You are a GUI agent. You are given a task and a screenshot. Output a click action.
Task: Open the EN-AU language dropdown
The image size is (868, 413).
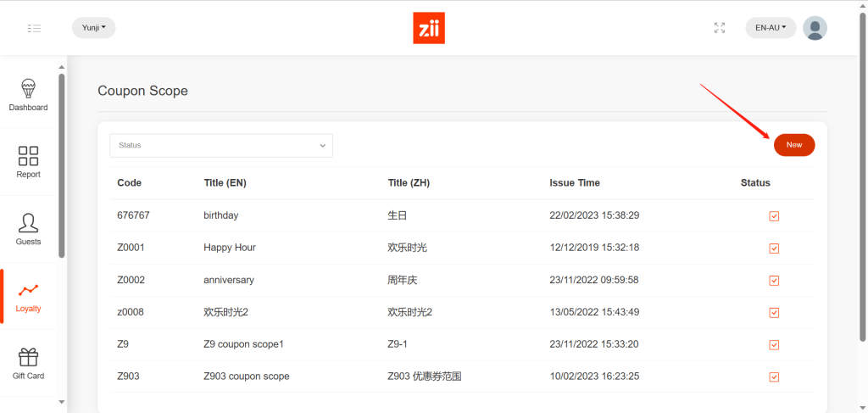coord(771,28)
